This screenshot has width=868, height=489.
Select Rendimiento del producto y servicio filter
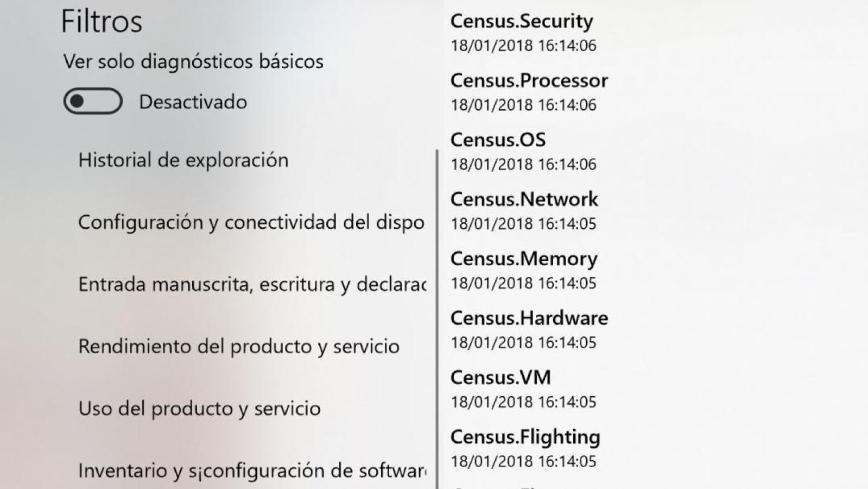(239, 346)
